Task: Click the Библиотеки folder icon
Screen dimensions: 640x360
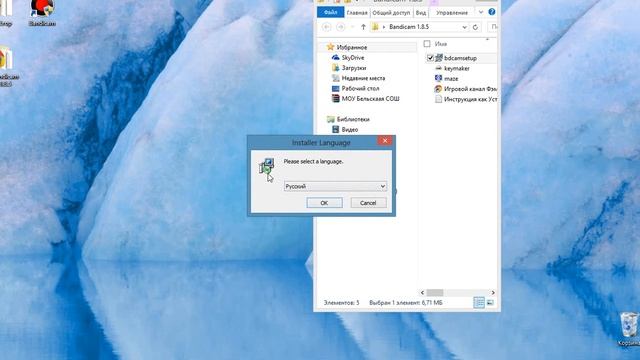Action: pyautogui.click(x=331, y=119)
